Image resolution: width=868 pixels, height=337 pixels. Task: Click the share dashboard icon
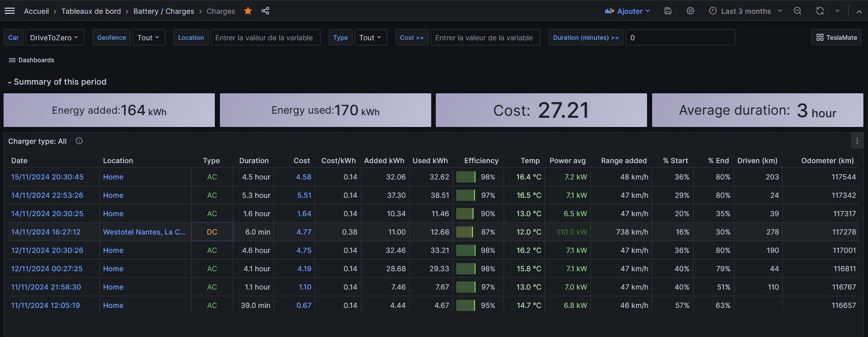tap(265, 11)
